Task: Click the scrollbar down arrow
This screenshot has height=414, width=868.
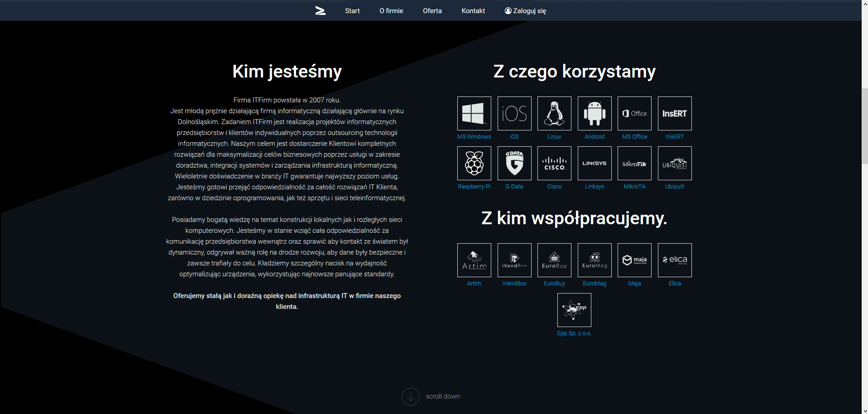Action: point(864,410)
